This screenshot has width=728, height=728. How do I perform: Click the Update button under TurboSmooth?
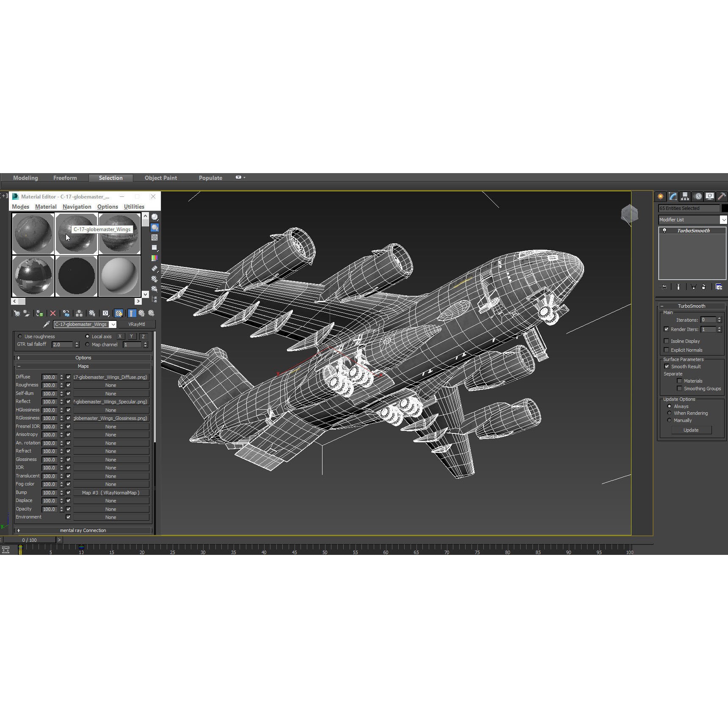pyautogui.click(x=691, y=430)
